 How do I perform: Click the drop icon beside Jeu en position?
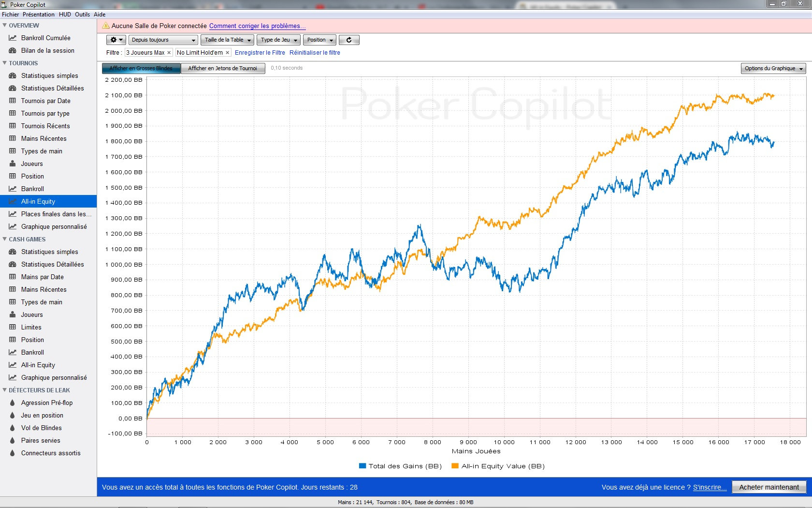13,415
